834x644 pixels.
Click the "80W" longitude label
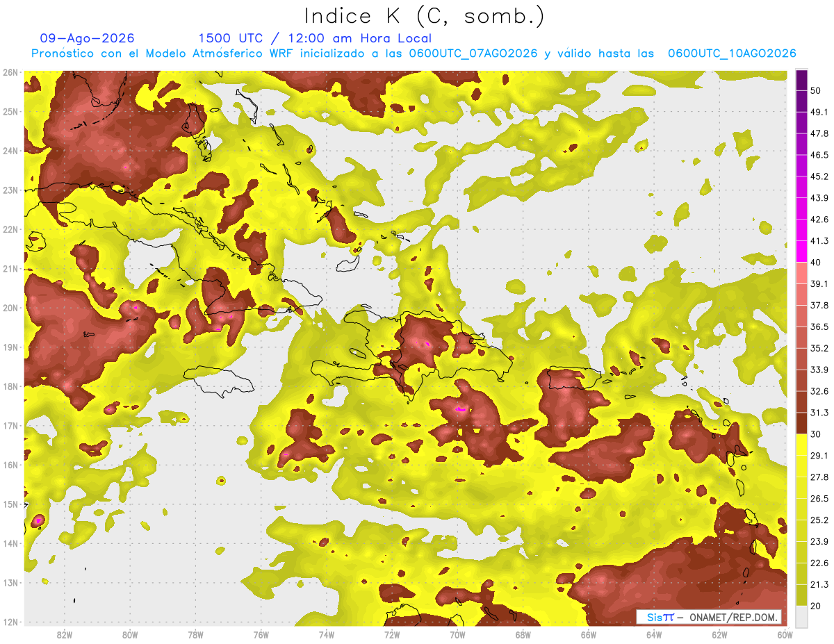(x=129, y=635)
